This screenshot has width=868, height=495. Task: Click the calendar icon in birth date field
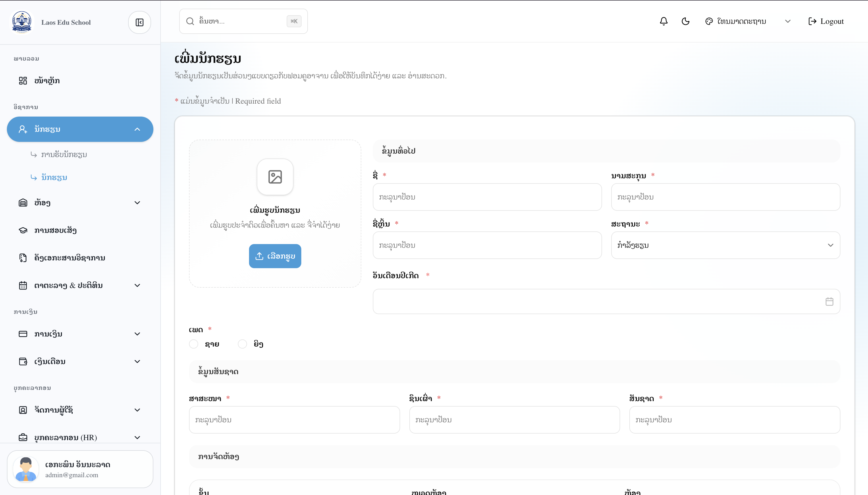(829, 301)
